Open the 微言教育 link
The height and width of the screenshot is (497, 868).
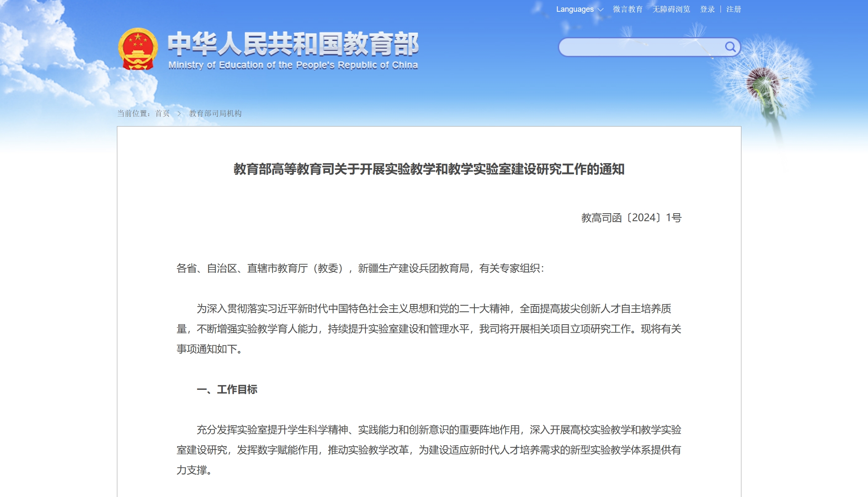627,9
